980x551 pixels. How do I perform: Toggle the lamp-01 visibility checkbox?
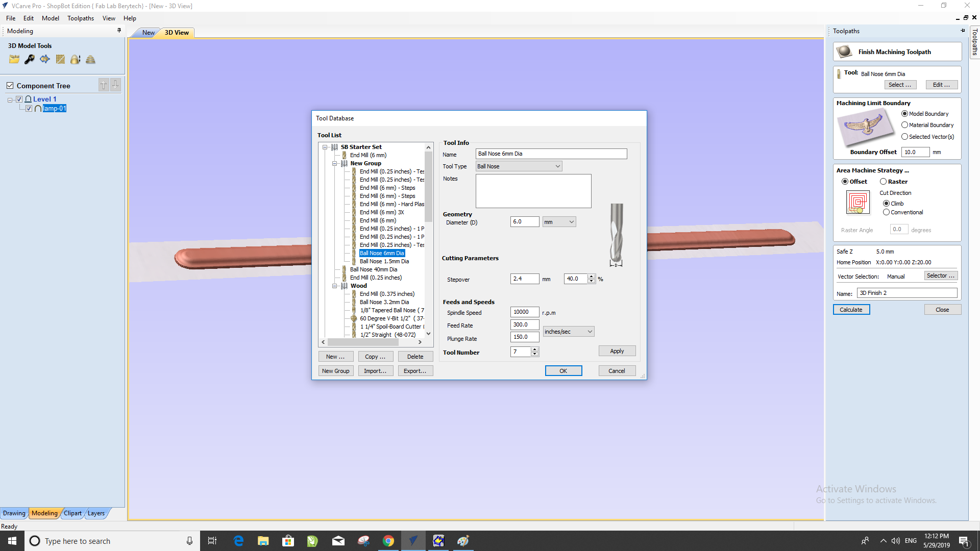point(29,108)
